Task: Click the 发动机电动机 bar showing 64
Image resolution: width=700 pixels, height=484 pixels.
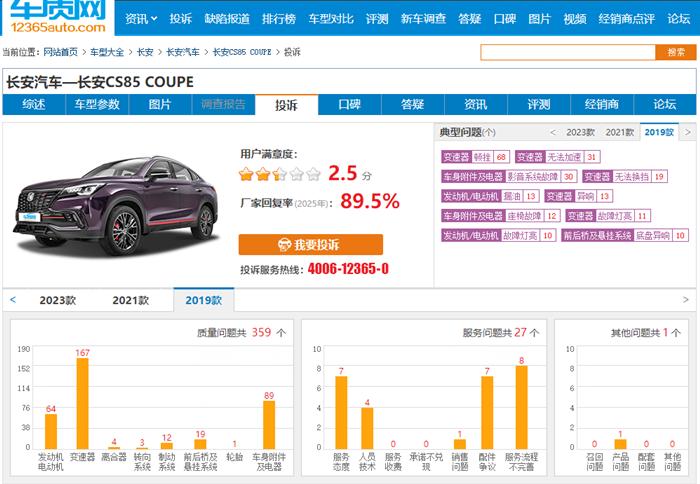Action: [x=51, y=431]
